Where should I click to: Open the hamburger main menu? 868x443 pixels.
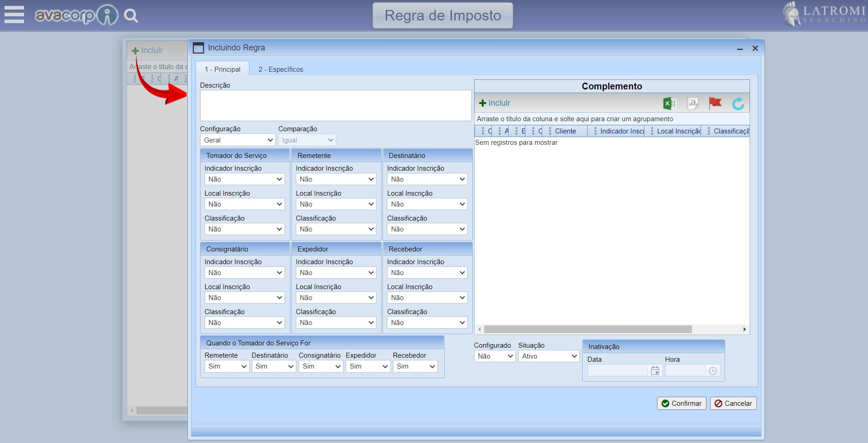click(x=14, y=15)
